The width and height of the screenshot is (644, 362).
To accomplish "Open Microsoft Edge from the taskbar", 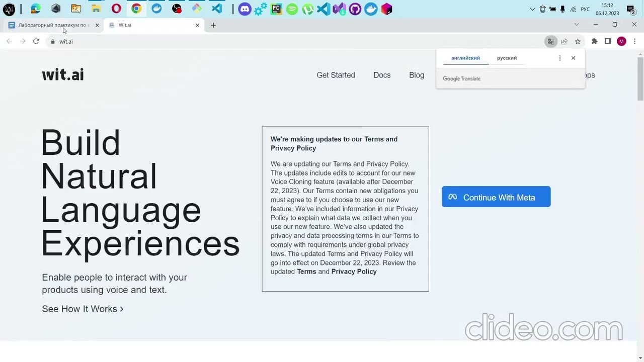I will point(36,9).
